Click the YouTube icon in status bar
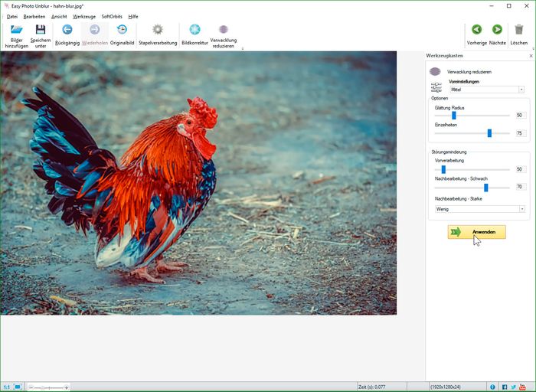This screenshot has height=392, width=536. (524, 387)
